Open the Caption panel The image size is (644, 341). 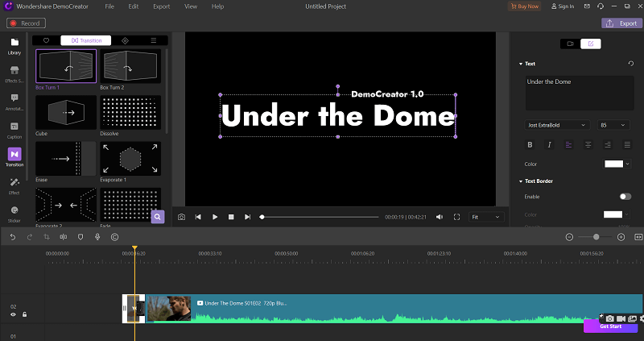tap(14, 130)
